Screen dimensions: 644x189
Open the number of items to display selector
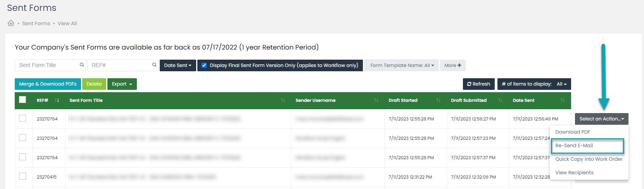534,84
